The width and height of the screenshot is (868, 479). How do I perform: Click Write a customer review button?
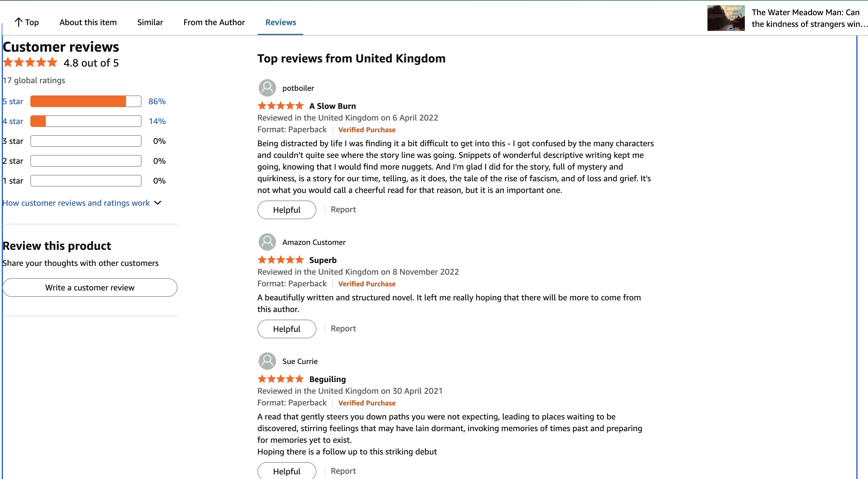pos(90,288)
